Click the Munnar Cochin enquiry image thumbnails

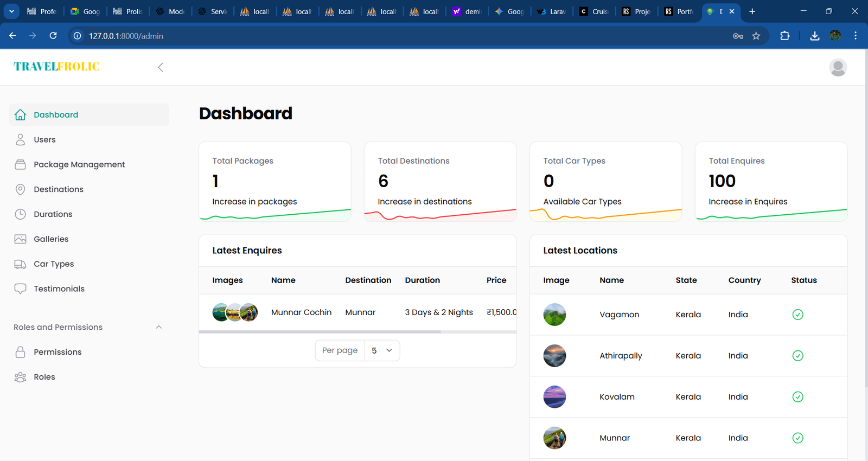235,312
